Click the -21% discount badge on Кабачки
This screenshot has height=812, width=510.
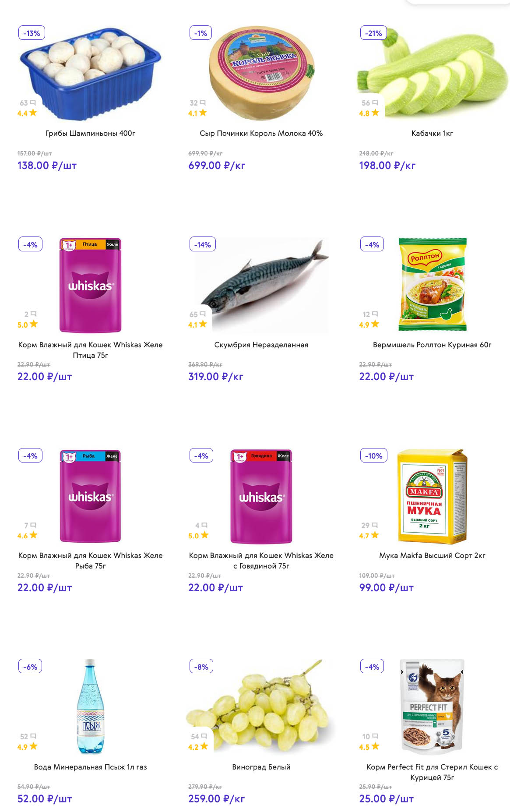[x=373, y=33]
